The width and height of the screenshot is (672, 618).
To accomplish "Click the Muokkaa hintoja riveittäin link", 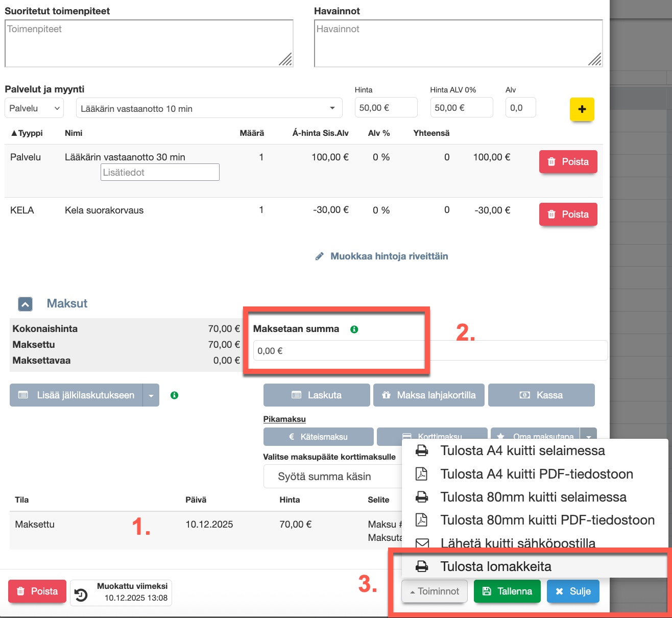I will [389, 256].
